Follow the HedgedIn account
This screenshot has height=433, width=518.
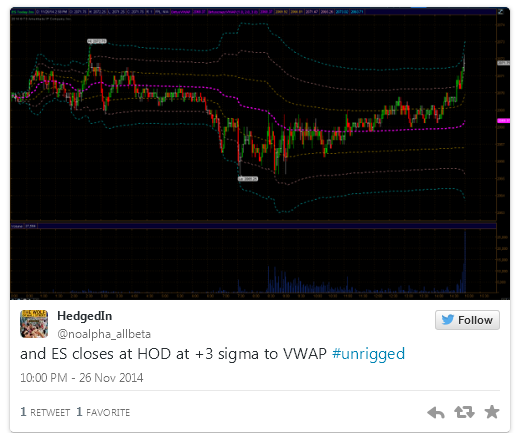pyautogui.click(x=467, y=320)
